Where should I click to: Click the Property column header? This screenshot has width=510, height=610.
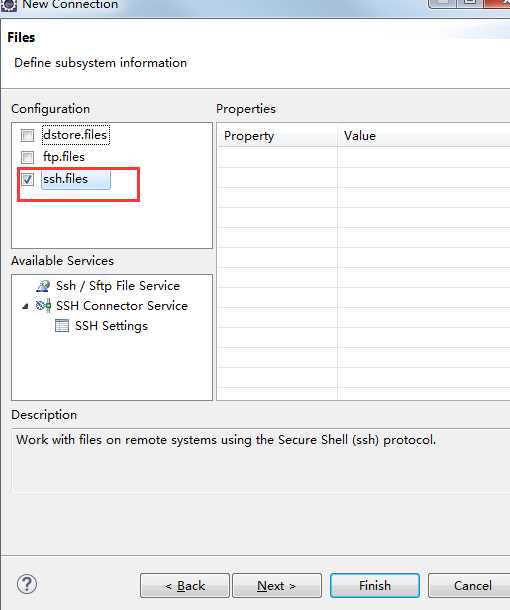[x=277, y=136]
